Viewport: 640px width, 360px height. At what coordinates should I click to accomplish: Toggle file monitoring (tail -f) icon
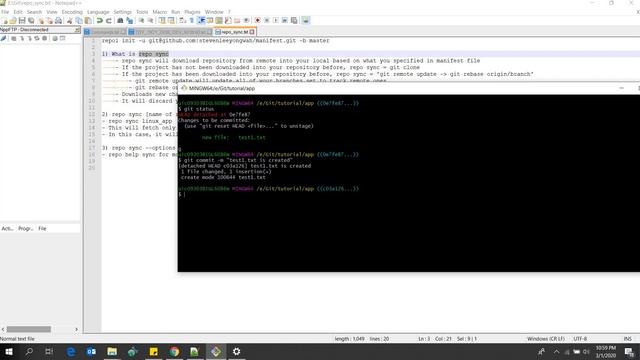tap(246, 20)
